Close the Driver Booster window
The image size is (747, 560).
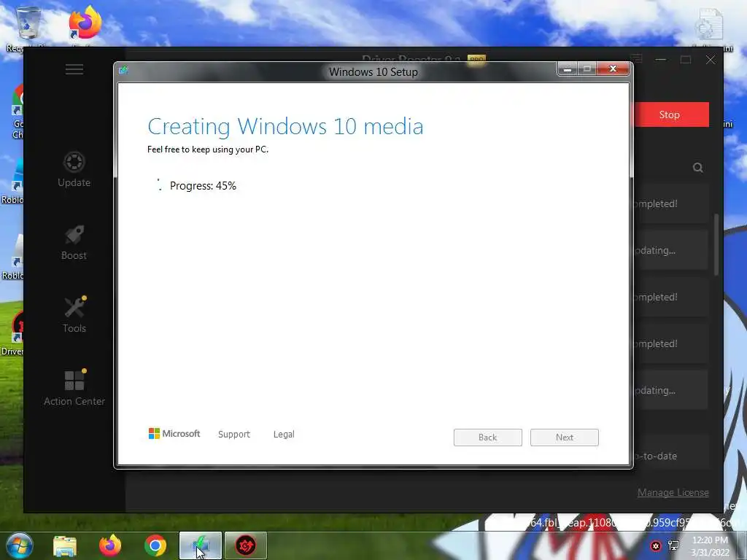point(711,60)
